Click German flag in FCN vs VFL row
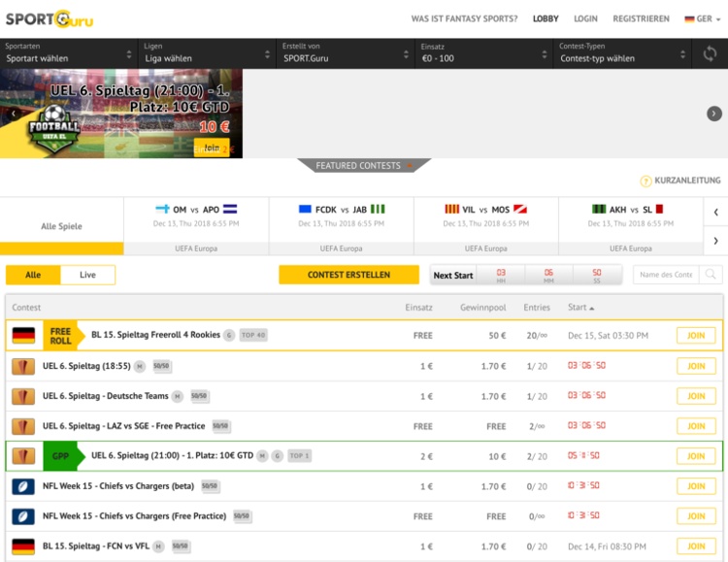Image resolution: width=728 pixels, height=562 pixels. [x=23, y=546]
